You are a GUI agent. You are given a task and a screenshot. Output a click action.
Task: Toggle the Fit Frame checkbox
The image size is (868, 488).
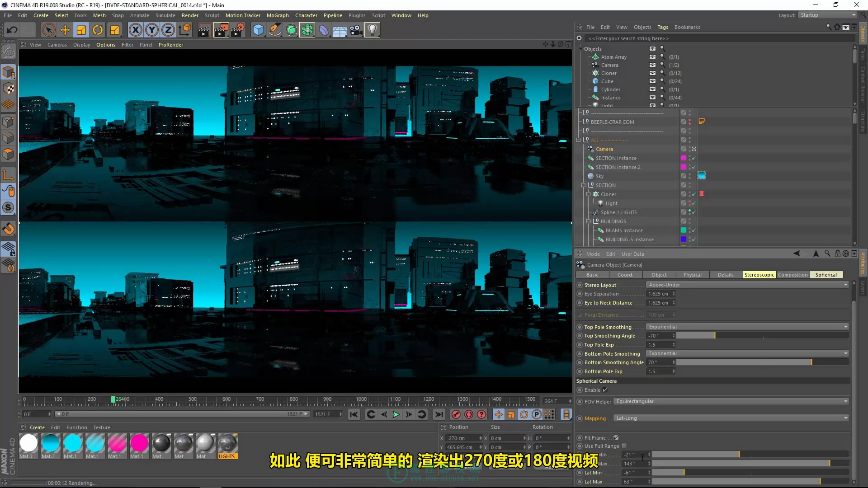pos(616,438)
